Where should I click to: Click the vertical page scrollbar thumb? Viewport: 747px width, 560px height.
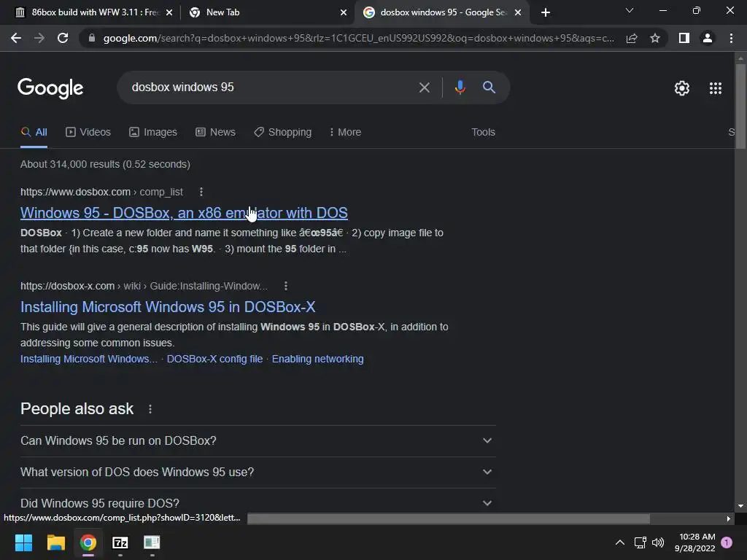(x=740, y=106)
